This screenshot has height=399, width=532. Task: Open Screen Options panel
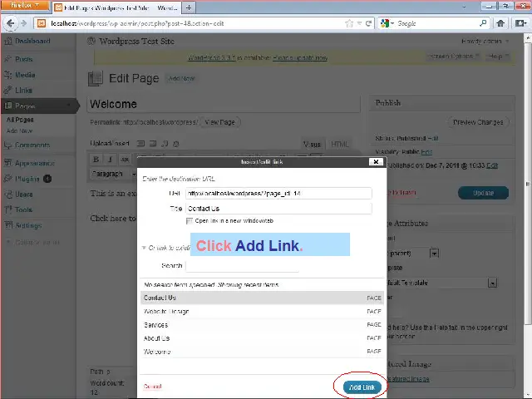(453, 56)
